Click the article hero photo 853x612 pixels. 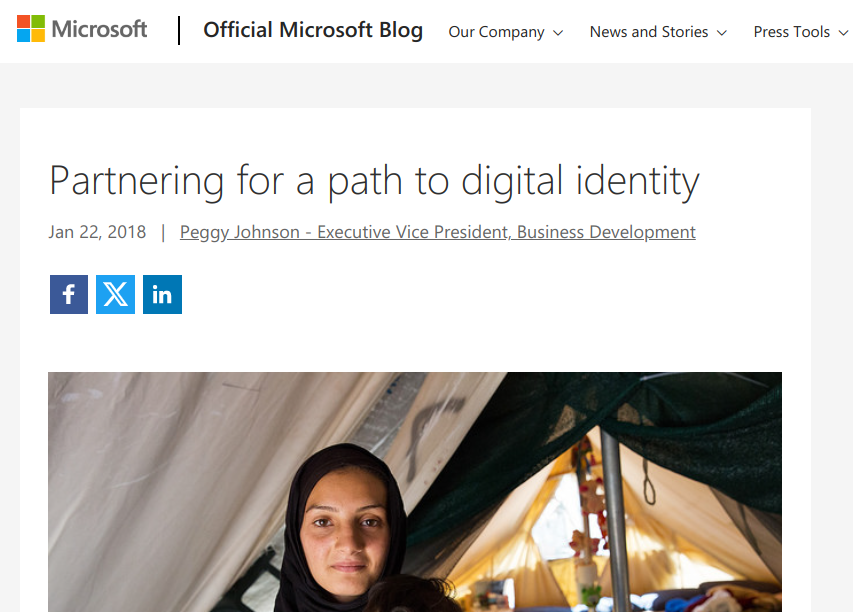pos(415,492)
